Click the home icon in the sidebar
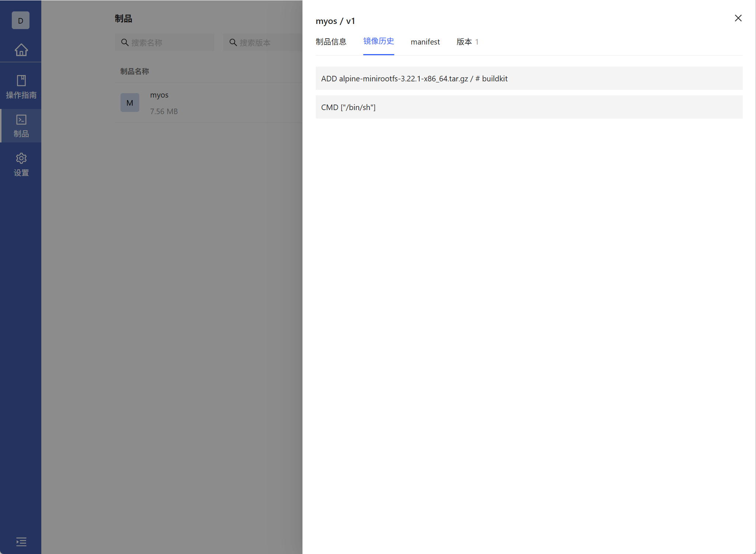 tap(21, 50)
